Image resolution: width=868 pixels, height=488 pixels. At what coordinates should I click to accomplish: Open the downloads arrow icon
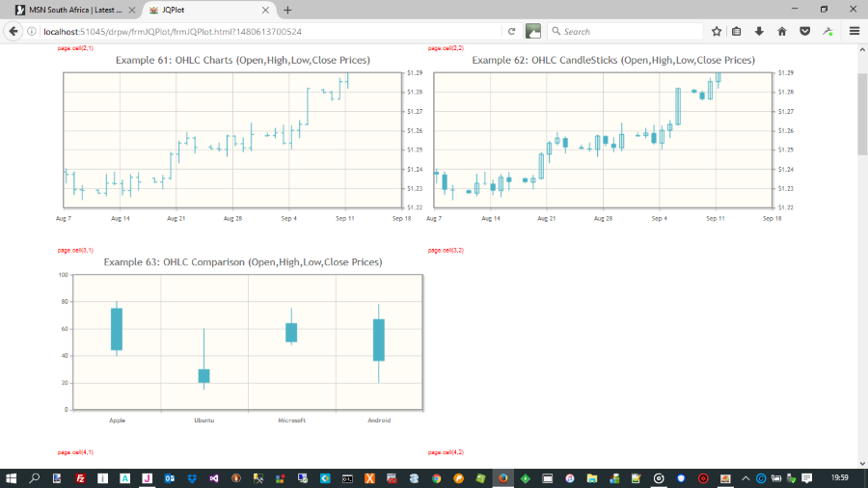(760, 32)
